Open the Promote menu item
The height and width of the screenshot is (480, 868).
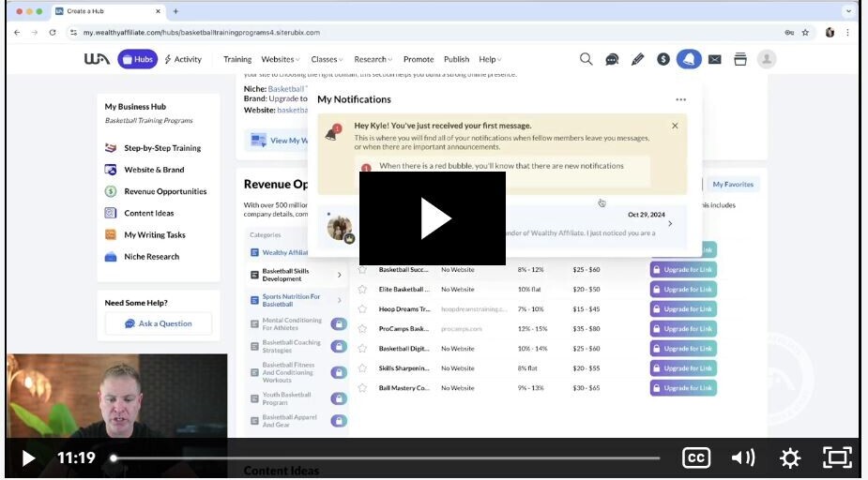[x=419, y=59]
